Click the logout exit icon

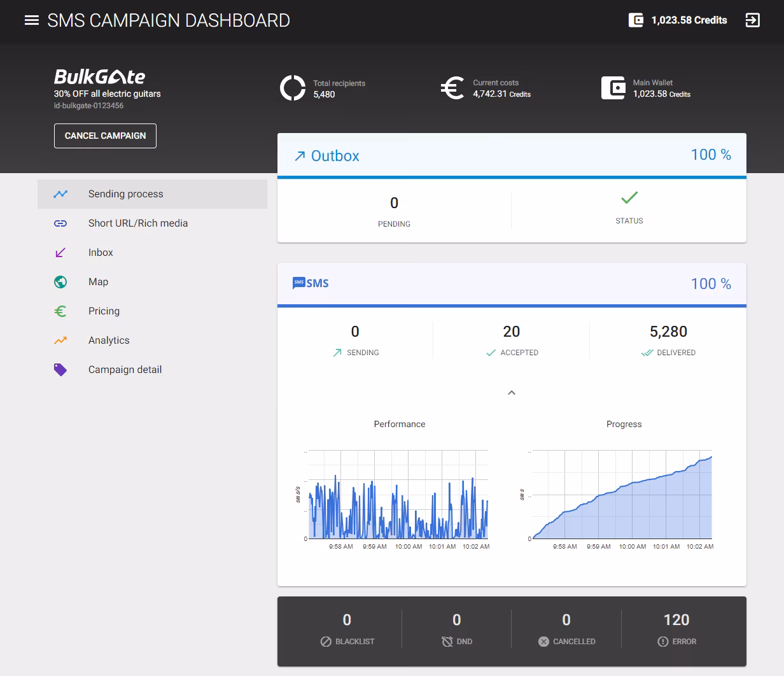coord(752,20)
